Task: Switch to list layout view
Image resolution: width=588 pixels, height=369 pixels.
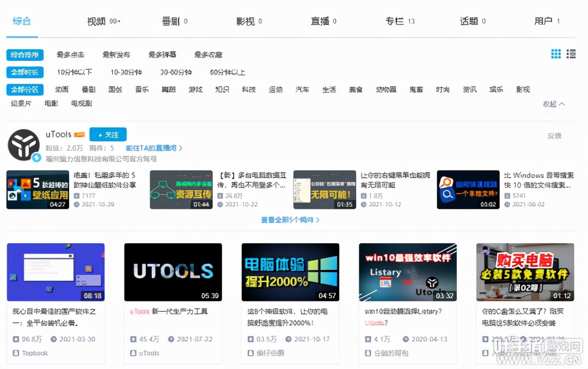Action: [x=571, y=54]
